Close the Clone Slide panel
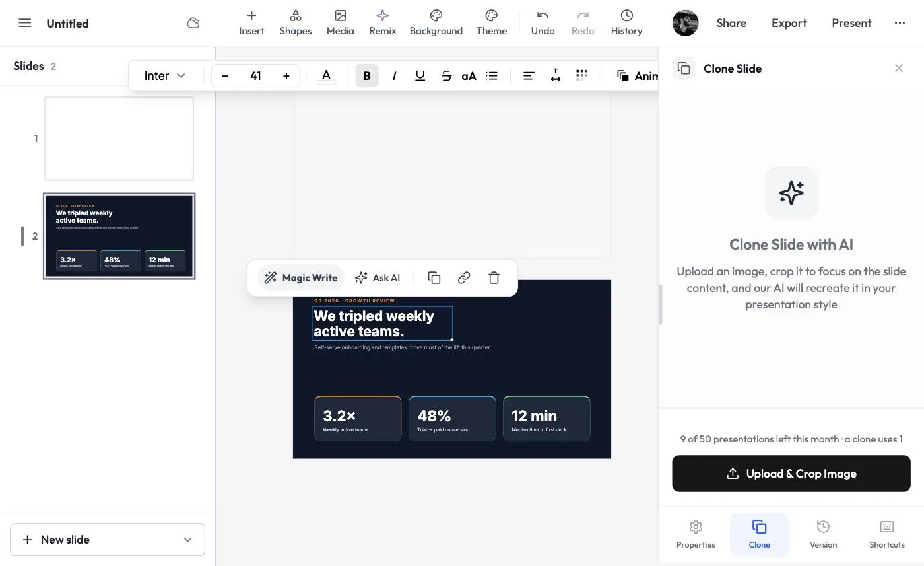Screen dimensions: 924x566 [x=899, y=68]
